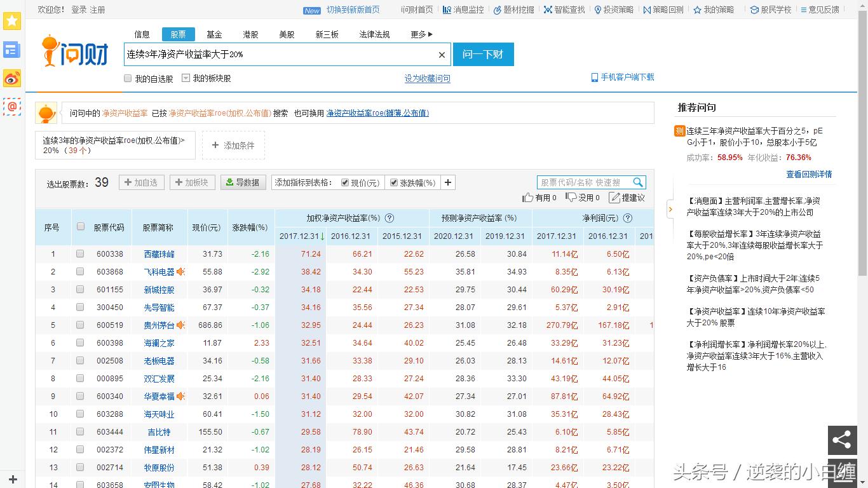Click the 问一下财 search button
Image resolution: width=868 pixels, height=488 pixels.
click(483, 55)
